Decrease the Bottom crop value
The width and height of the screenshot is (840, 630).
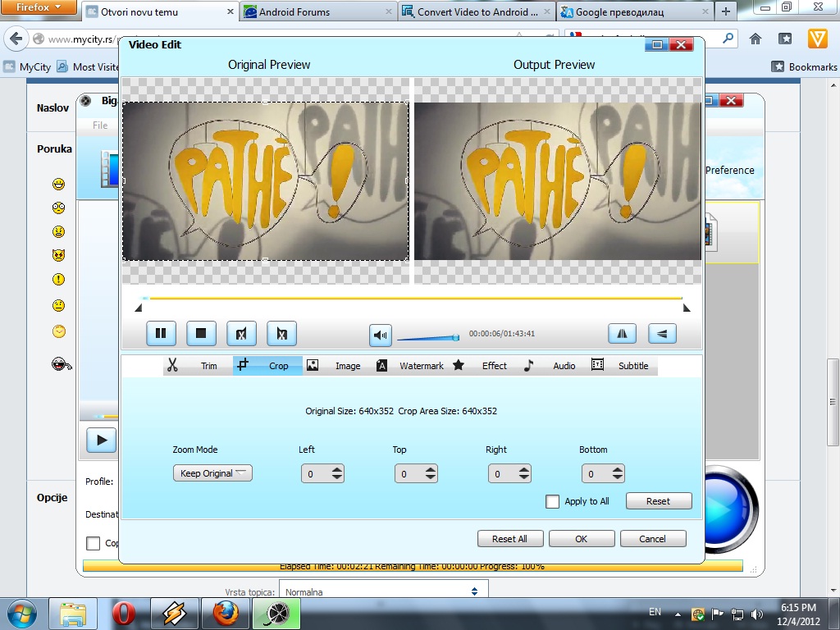click(x=617, y=477)
